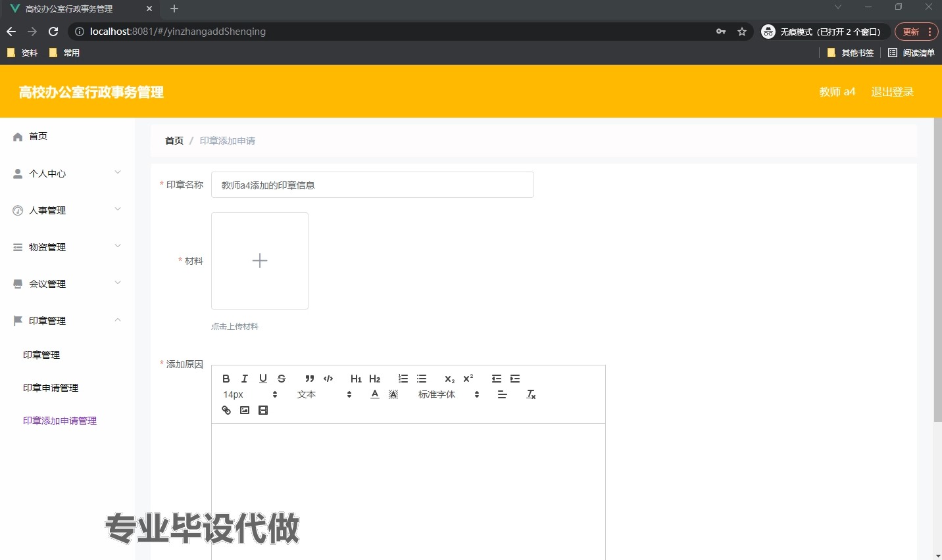Expand the 人事管理 sidebar menu
The width and height of the screenshot is (942, 560).
coord(67,210)
